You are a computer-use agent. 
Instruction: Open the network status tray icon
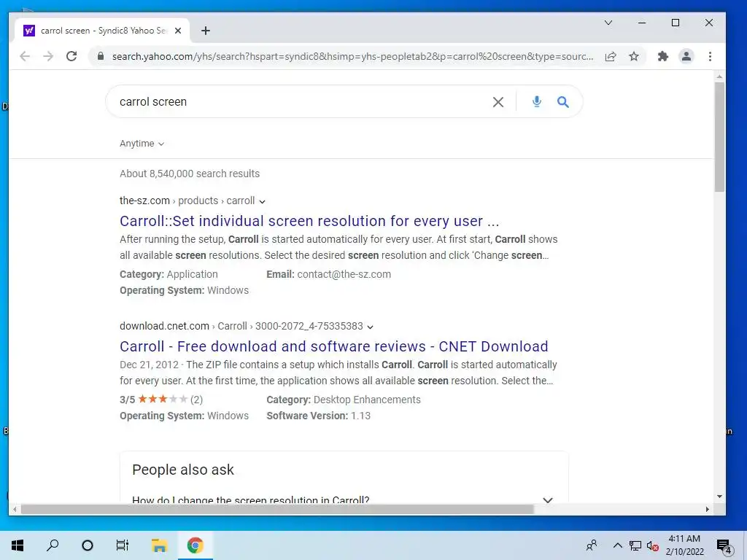point(635,545)
